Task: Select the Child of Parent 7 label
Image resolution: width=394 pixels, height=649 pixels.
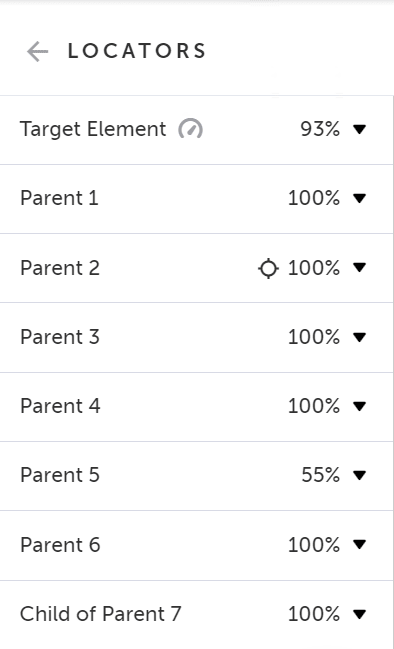Action: pyautogui.click(x=101, y=614)
